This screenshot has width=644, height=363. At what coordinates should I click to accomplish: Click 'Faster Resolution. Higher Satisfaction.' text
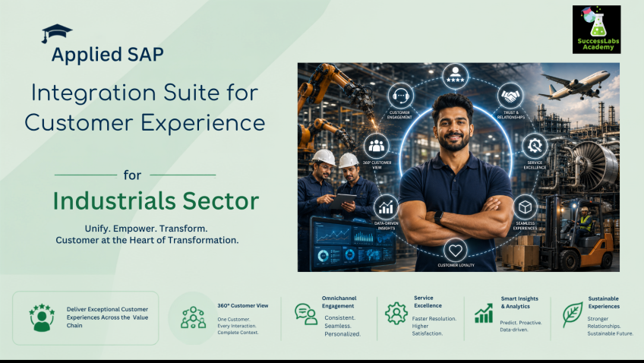434,326
